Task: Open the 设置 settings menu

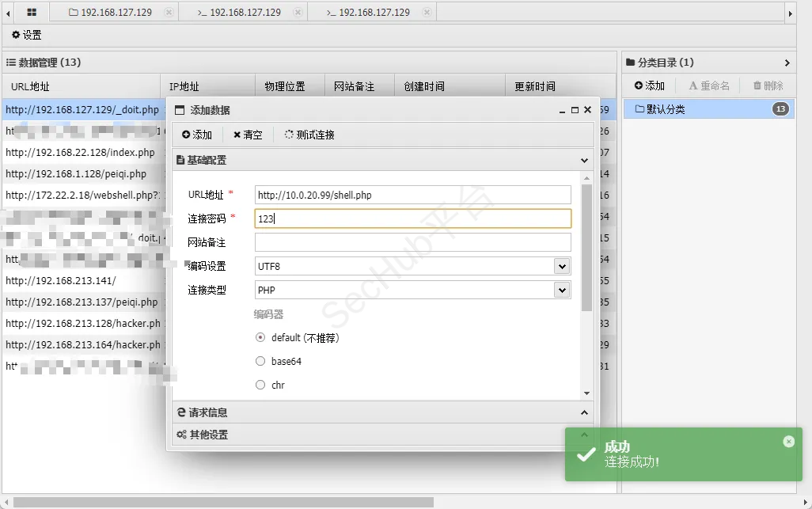Action: pos(26,35)
